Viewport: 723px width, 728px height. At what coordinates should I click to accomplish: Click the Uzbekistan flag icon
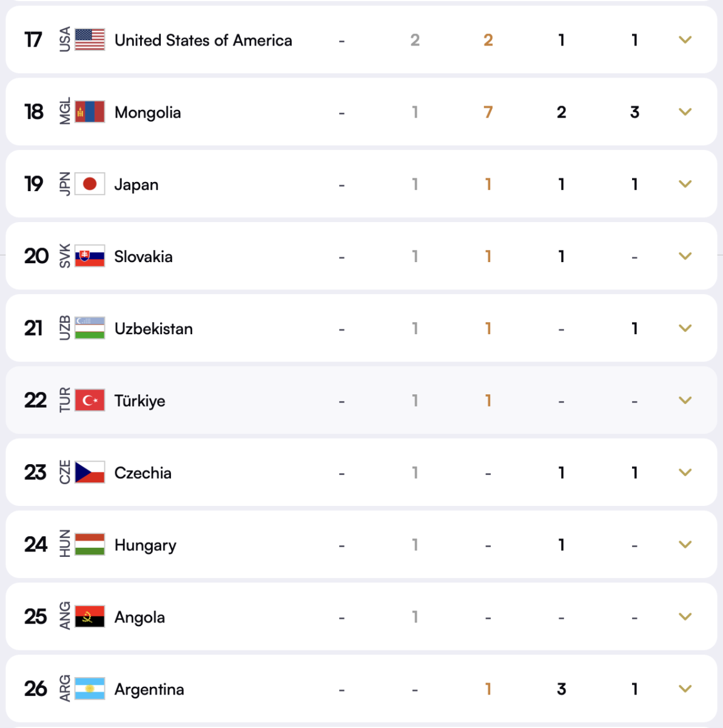[91, 328]
